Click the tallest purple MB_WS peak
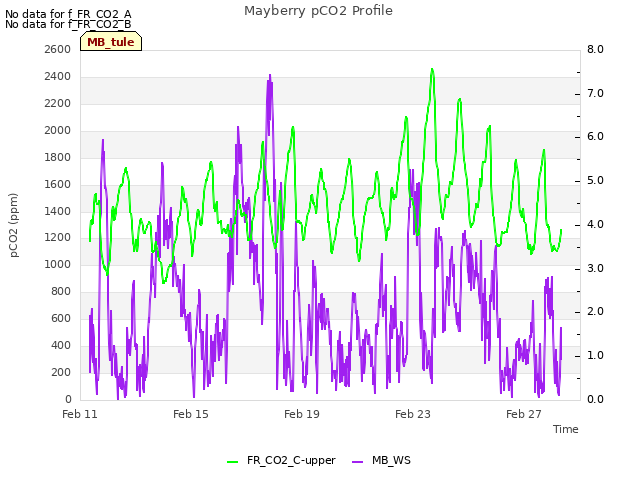The height and width of the screenshot is (480, 640). [x=270, y=76]
